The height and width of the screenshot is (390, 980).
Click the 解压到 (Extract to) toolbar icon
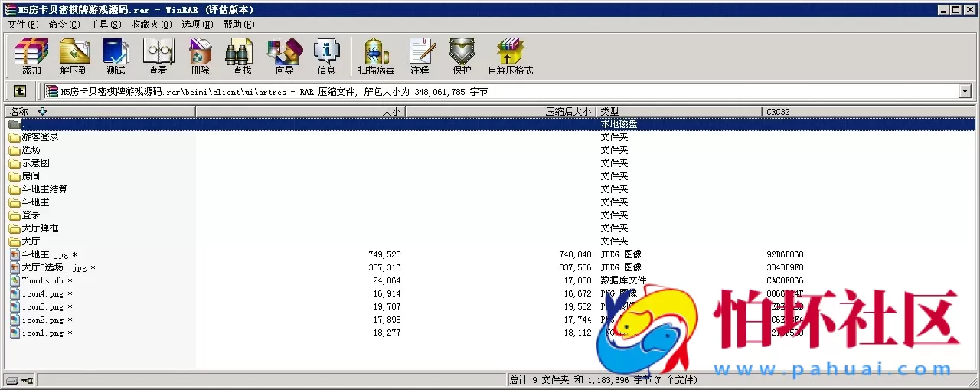point(74,56)
